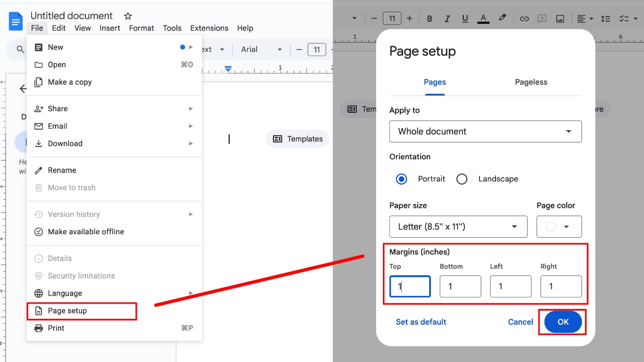Select the Portrait orientation radio button

coord(401,179)
